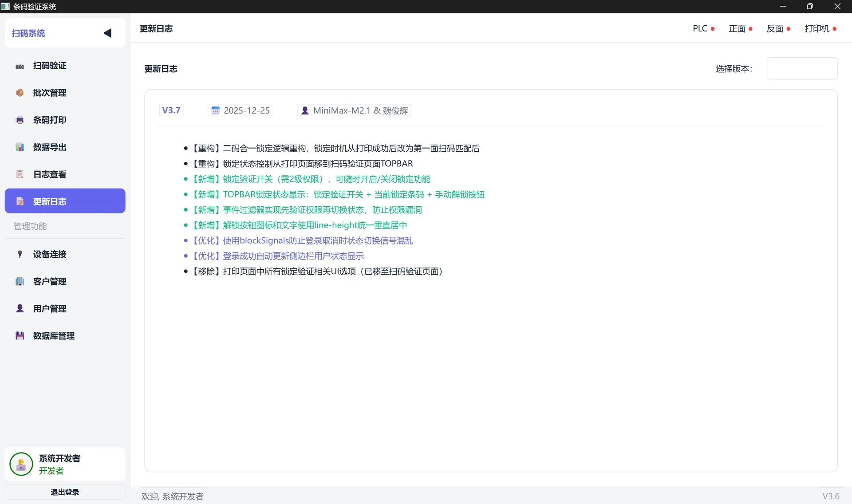The height and width of the screenshot is (504, 852).
Task: Click the developer avatar icon
Action: click(x=21, y=464)
